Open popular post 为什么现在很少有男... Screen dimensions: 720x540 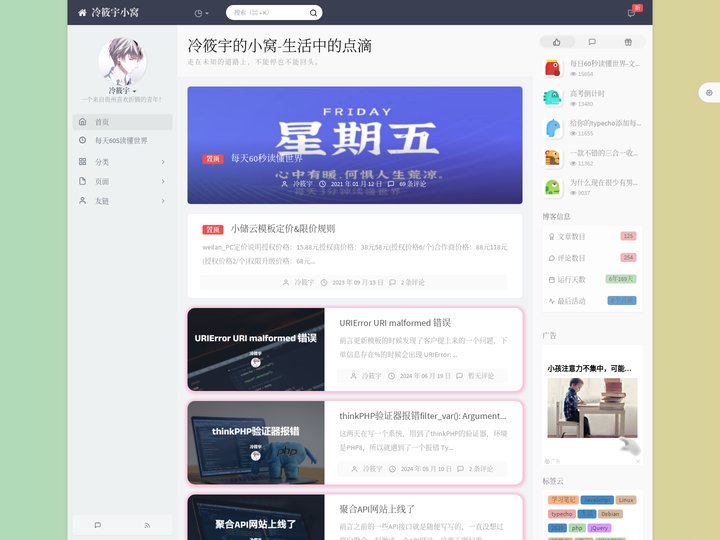point(604,182)
